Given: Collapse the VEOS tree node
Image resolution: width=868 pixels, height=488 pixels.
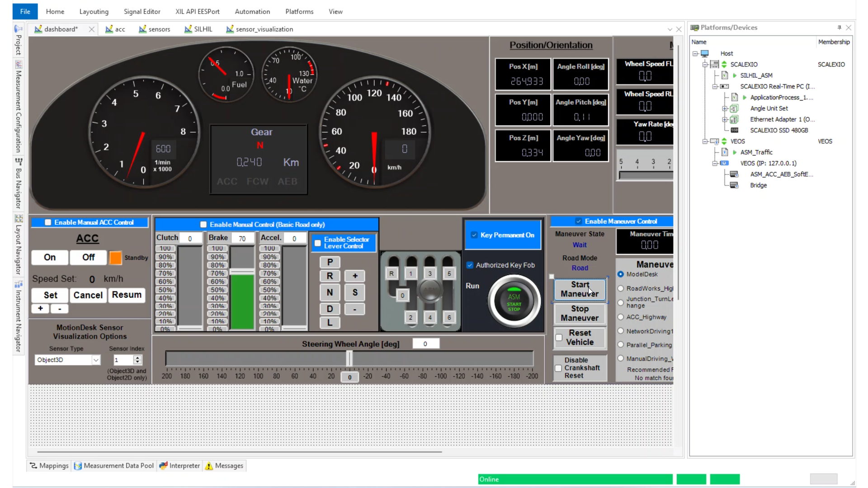Looking at the screenshot, I should (705, 141).
